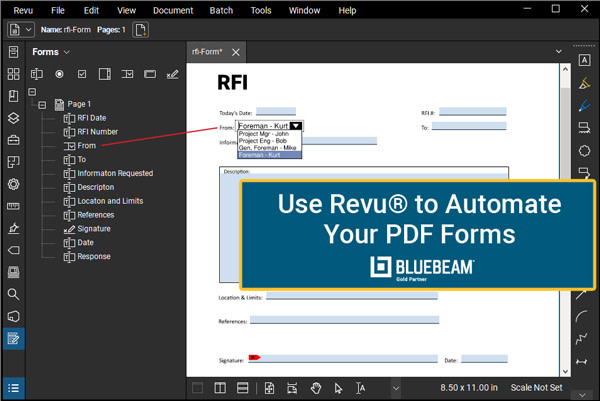600x401 pixels.
Task: Open the Tool Chest briefcase icon
Action: click(x=13, y=140)
